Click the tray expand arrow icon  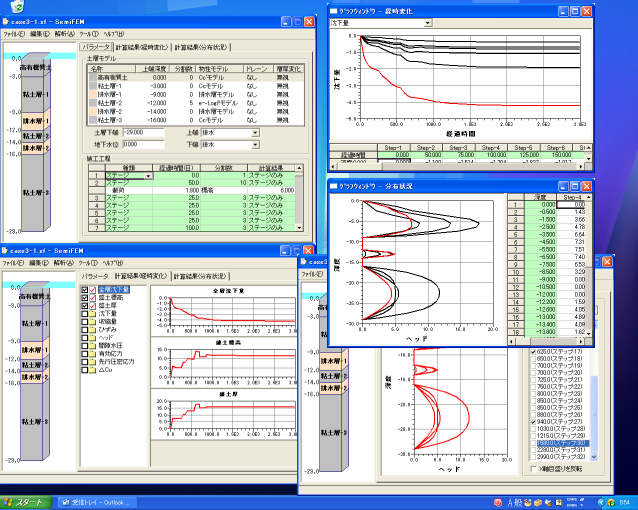[601, 503]
